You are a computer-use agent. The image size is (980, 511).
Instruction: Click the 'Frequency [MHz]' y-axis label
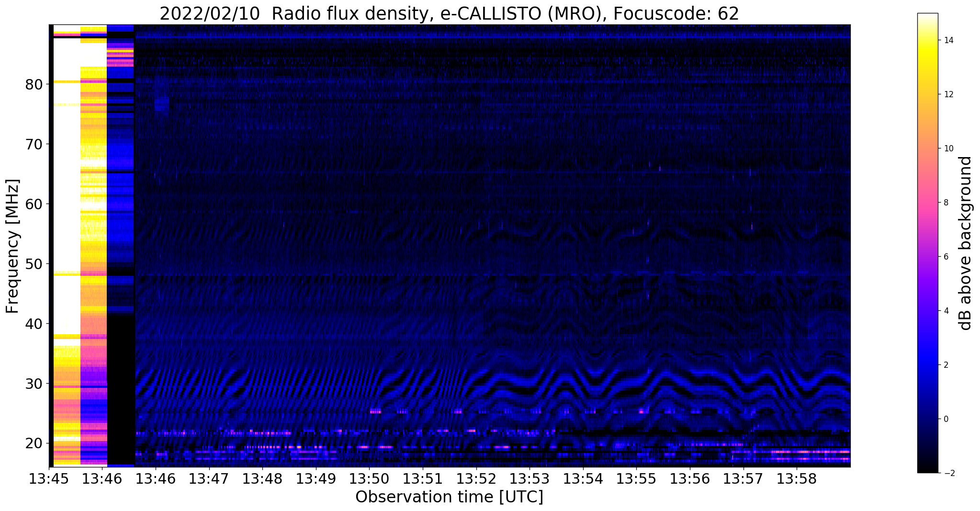[12, 246]
